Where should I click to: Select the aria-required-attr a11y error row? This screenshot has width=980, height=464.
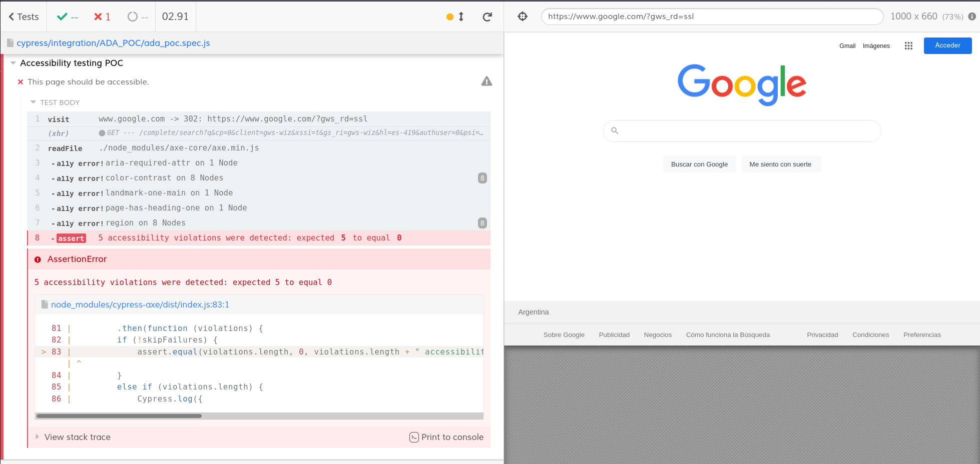coord(259,163)
